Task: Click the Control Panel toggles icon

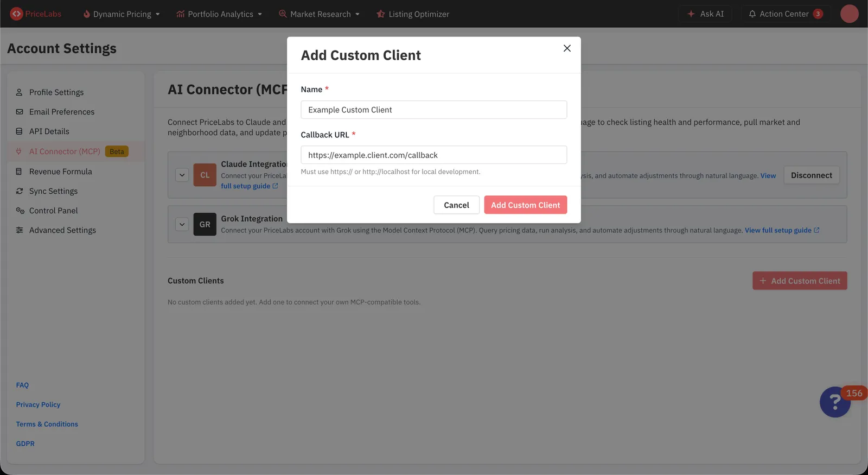Action: [20, 211]
